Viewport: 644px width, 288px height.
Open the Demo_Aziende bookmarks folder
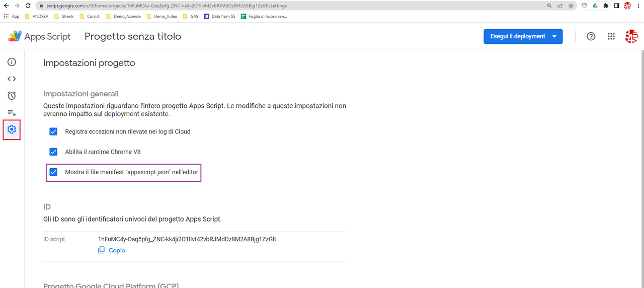click(123, 16)
